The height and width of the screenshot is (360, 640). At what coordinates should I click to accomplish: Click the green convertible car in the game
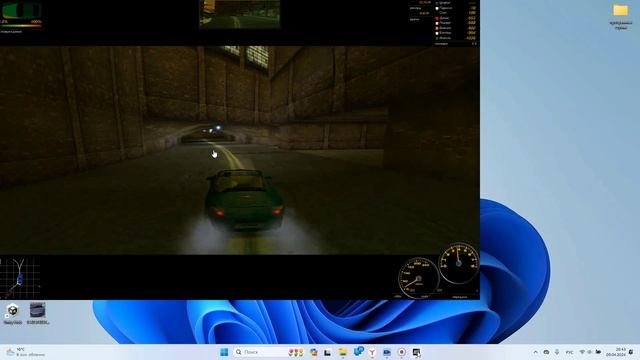244,200
